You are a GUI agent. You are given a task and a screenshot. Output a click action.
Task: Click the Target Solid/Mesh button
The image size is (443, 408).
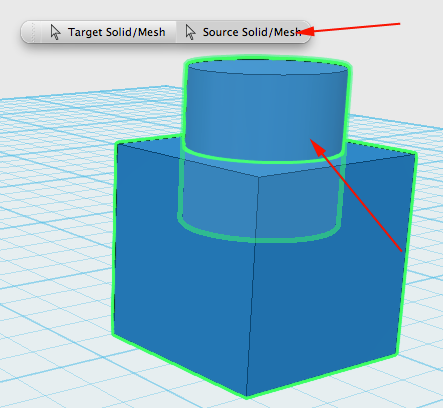[x=108, y=32]
